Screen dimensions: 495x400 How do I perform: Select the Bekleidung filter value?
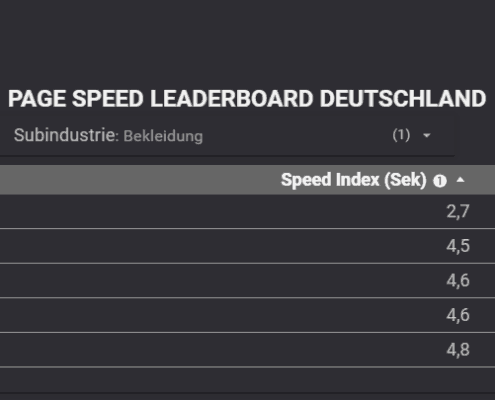(x=163, y=136)
